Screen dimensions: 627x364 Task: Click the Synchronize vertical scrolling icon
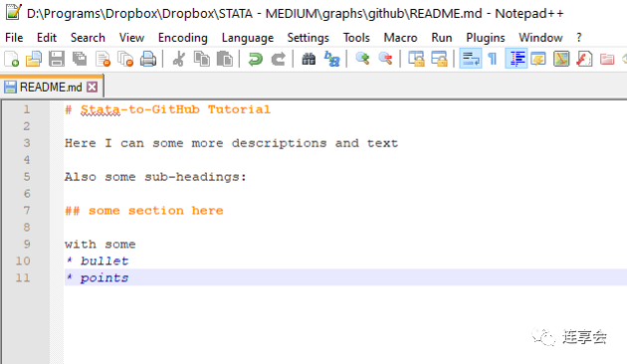pyautogui.click(x=416, y=59)
